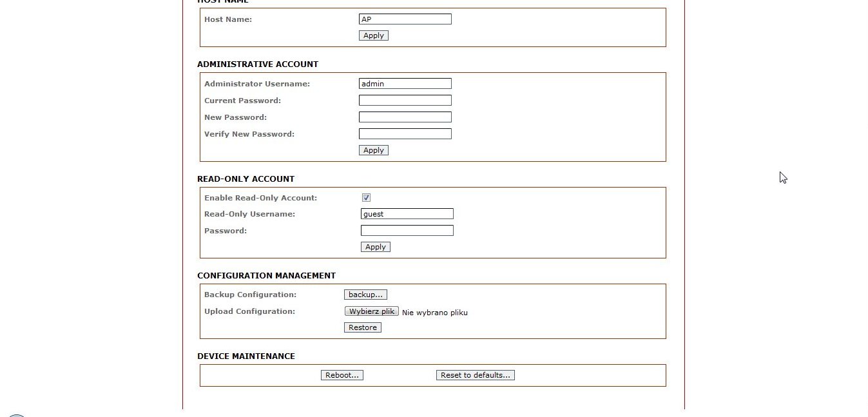This screenshot has height=417, width=868.
Task: Click the backup... configuration button
Action: pos(365,295)
